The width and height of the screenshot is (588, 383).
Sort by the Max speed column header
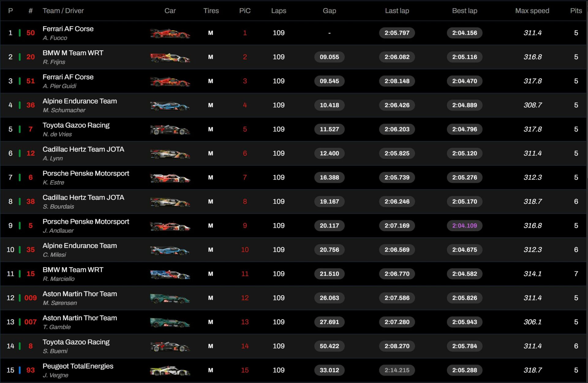(x=532, y=11)
